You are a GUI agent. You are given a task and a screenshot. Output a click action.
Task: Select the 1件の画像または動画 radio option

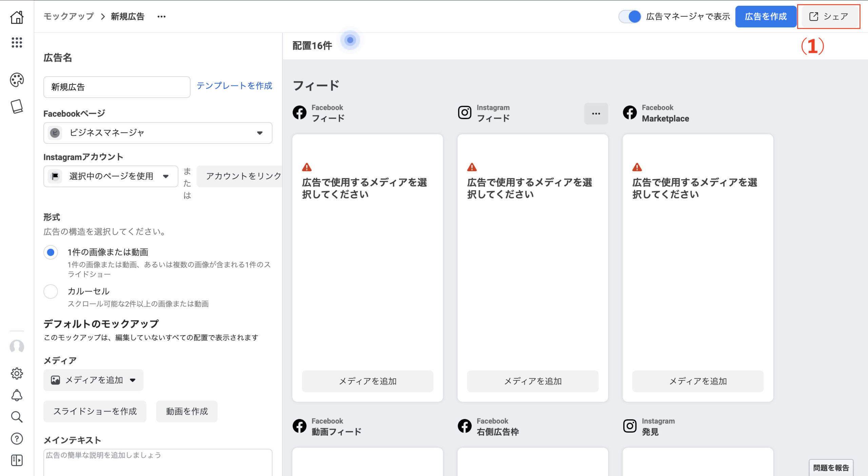coord(51,252)
